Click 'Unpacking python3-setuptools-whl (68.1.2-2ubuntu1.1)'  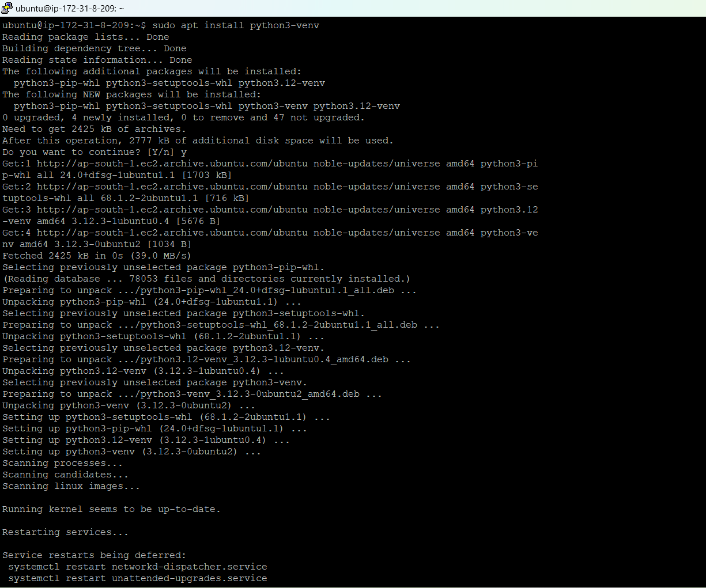tap(163, 336)
